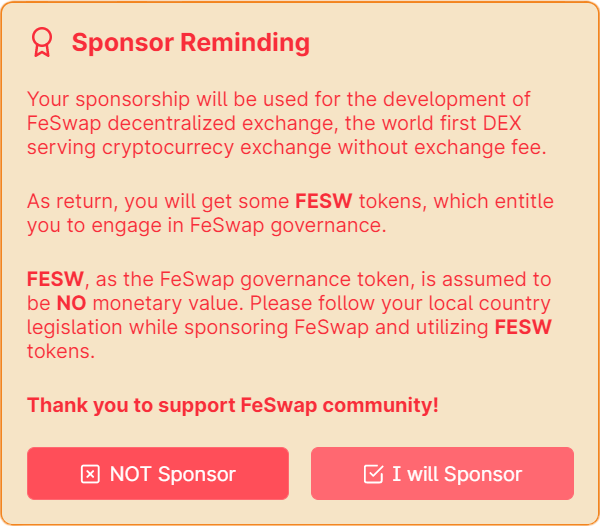Image resolution: width=600 pixels, height=526 pixels.
Task: Click the phrase 'engage in FeSwap governance'
Action: click(239, 226)
